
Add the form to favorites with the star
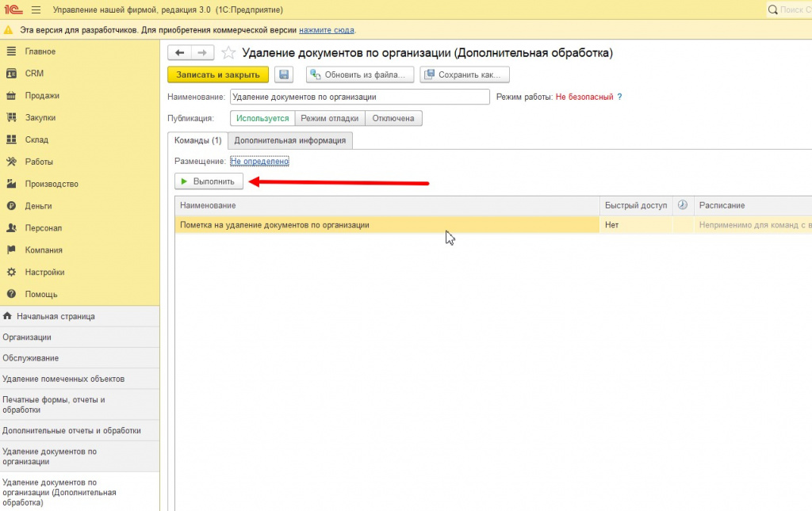(x=228, y=53)
